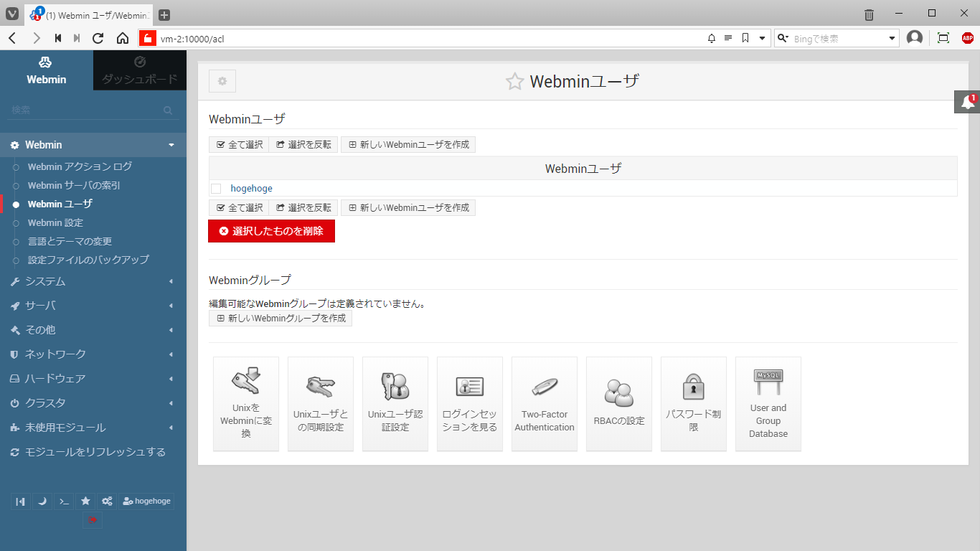Open Unix user synchronization settings icon
The height and width of the screenshot is (551, 980).
(321, 404)
